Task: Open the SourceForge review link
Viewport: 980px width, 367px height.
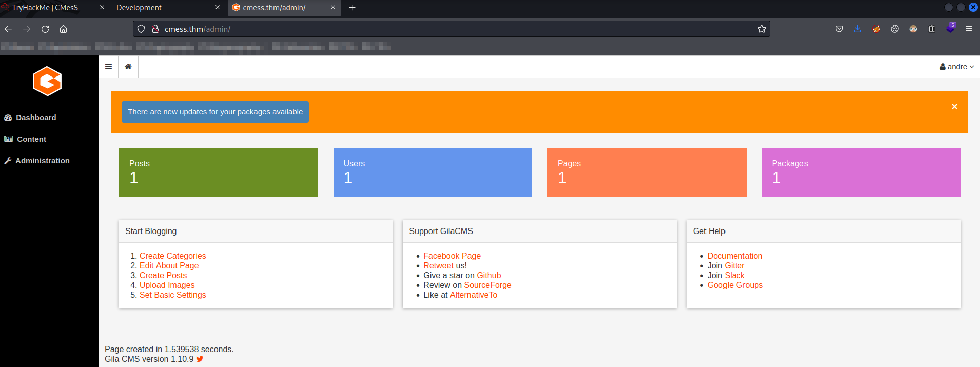Action: tap(487, 285)
